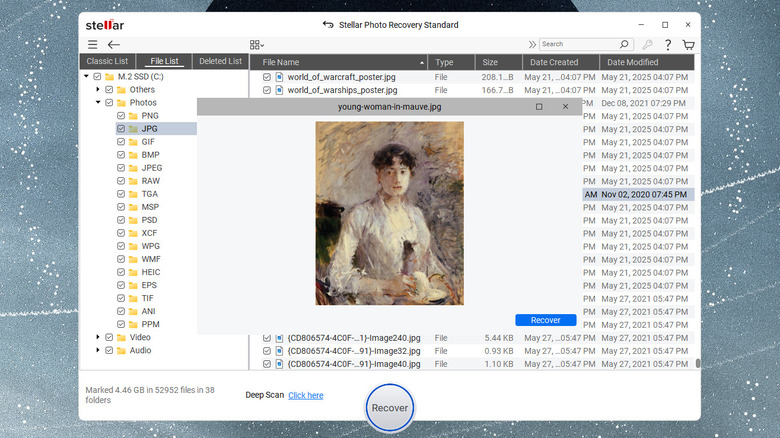
Task: Click the double chevron next to Search
Action: coord(532,44)
